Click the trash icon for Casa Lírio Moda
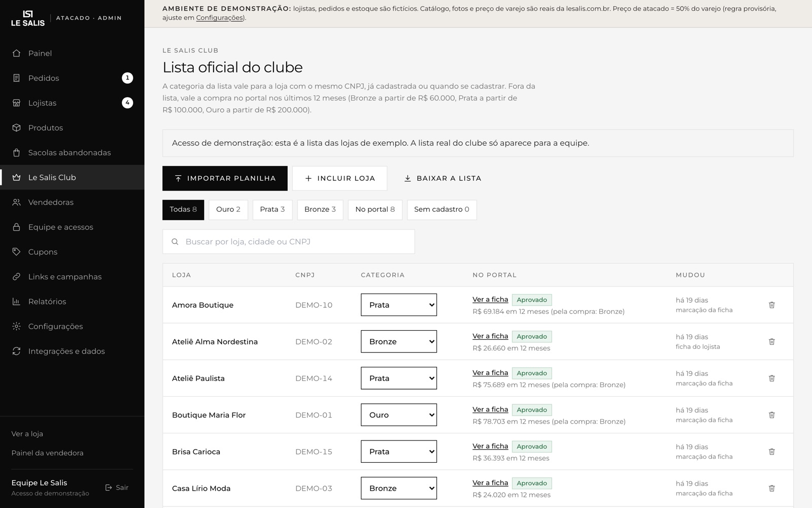This screenshot has width=812, height=508. (x=771, y=488)
